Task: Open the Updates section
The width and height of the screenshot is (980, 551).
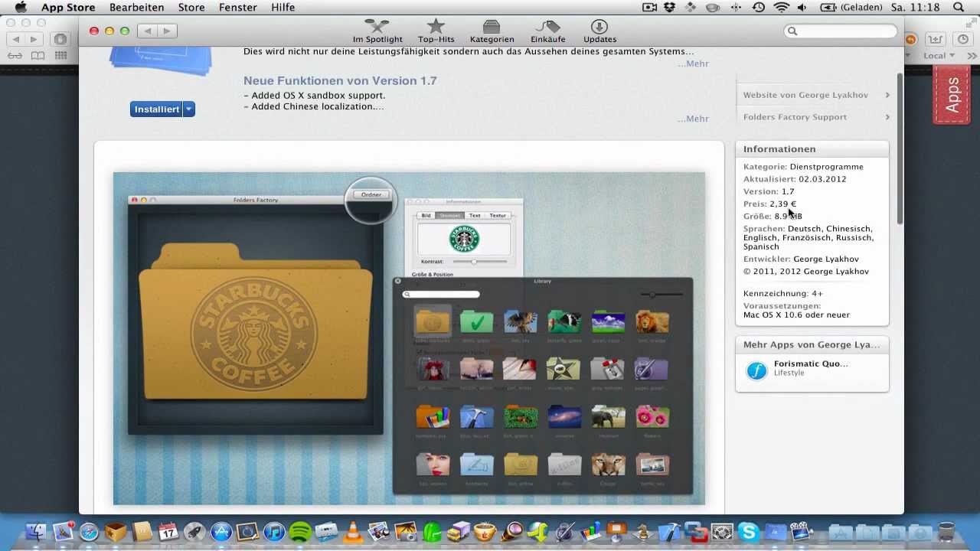Action: click(599, 31)
